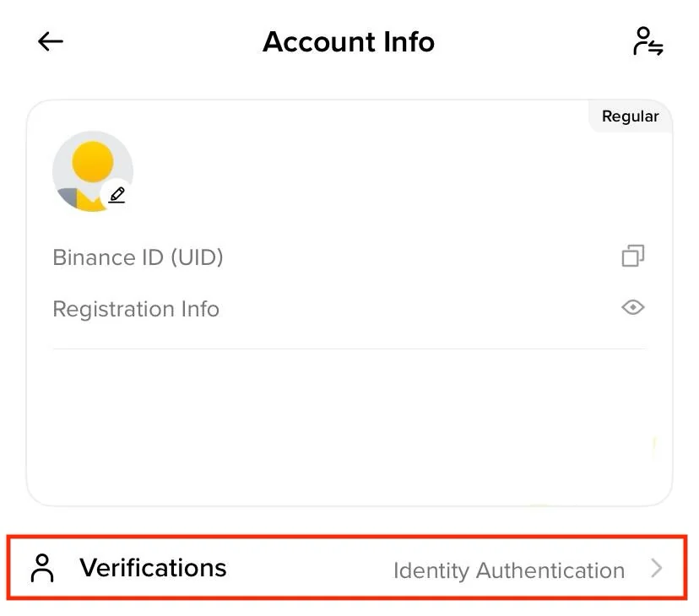Click blank header space right of the back arrow
Viewport: 699px width, 616px height.
tap(160, 42)
